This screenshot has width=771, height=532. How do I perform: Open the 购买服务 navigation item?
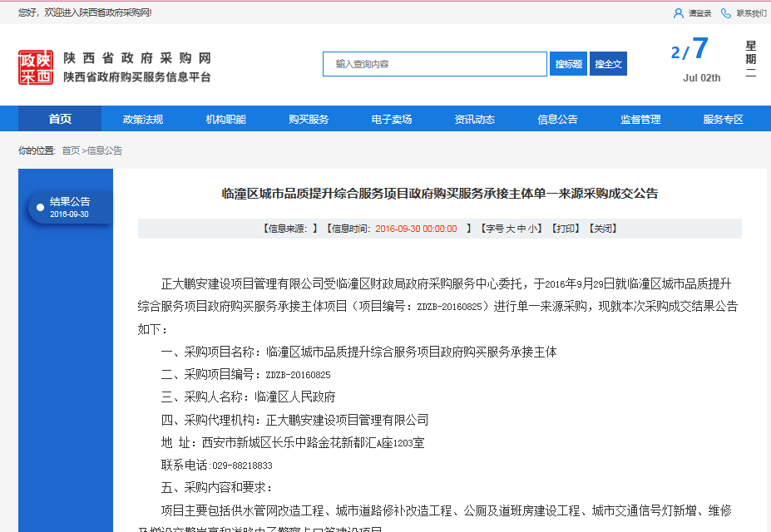[x=309, y=119]
